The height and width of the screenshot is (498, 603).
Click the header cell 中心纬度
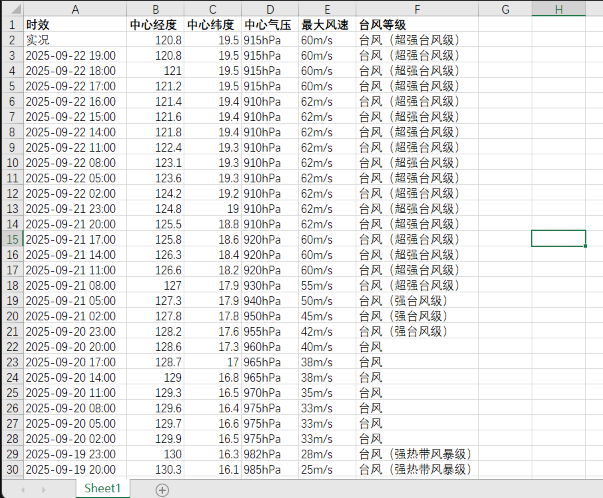[213, 25]
